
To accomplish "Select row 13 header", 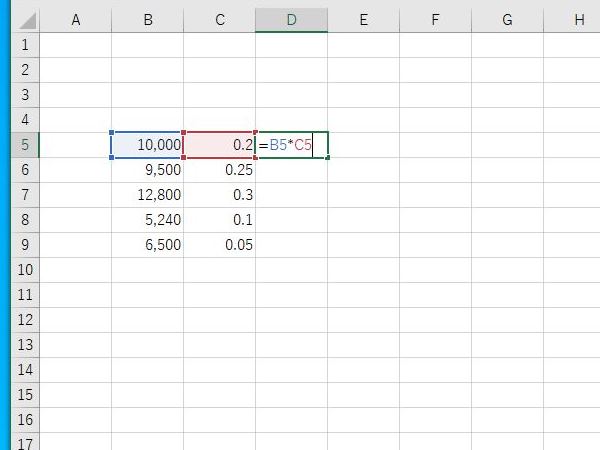I will 25,345.
